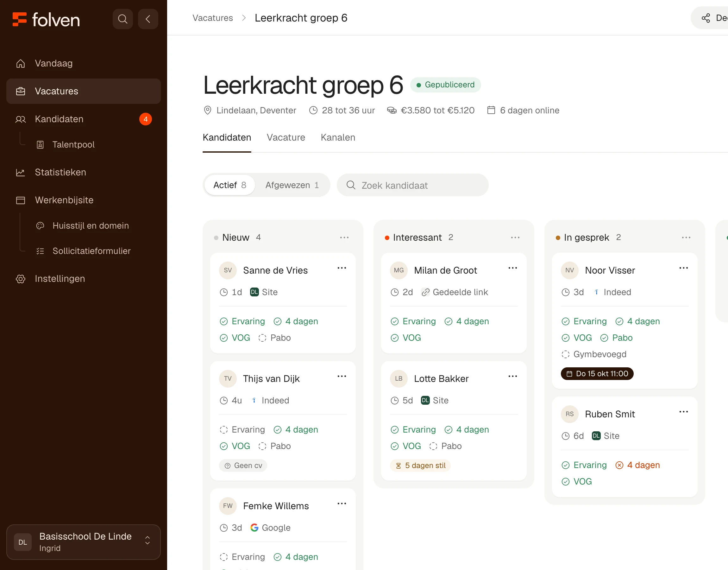Click the Gepubliceerd status badge
The image size is (728, 570).
[x=445, y=85]
